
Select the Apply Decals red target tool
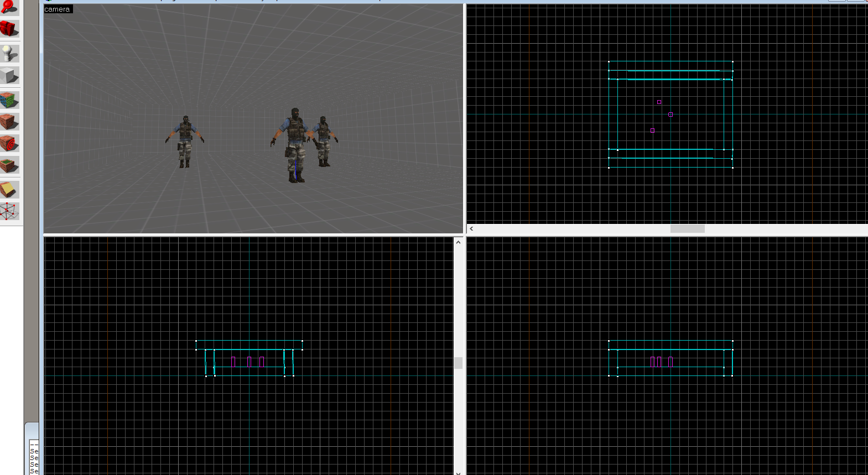9,143
